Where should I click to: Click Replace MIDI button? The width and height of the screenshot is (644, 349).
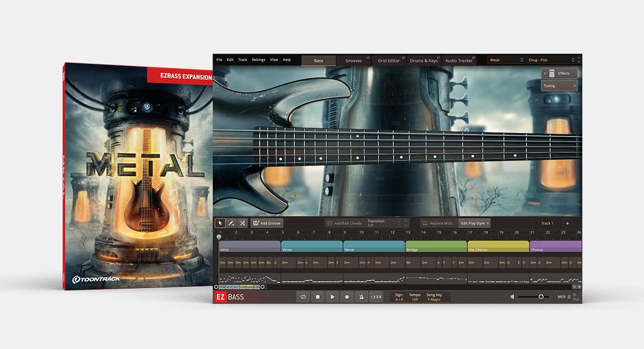438,223
